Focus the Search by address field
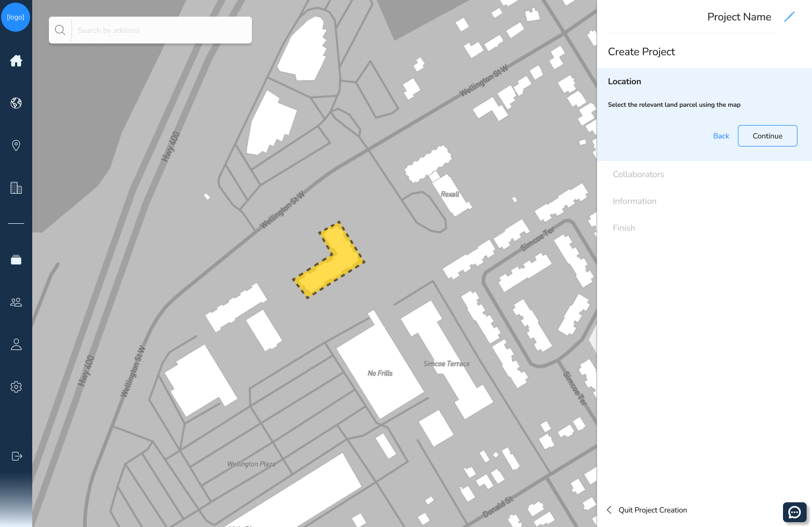Viewport: 812px width, 527px height. (161, 30)
